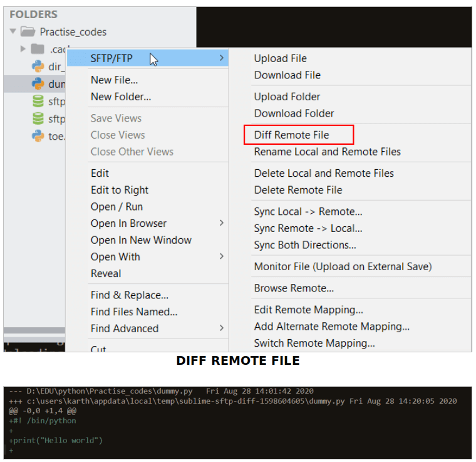Click the Python icon beside the toe file

[x=38, y=135]
